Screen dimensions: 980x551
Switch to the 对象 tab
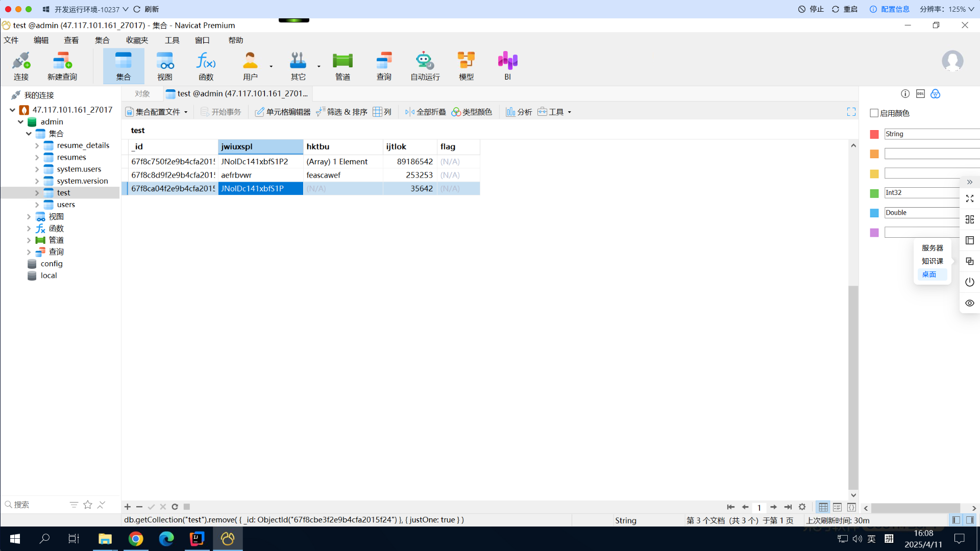click(x=142, y=94)
